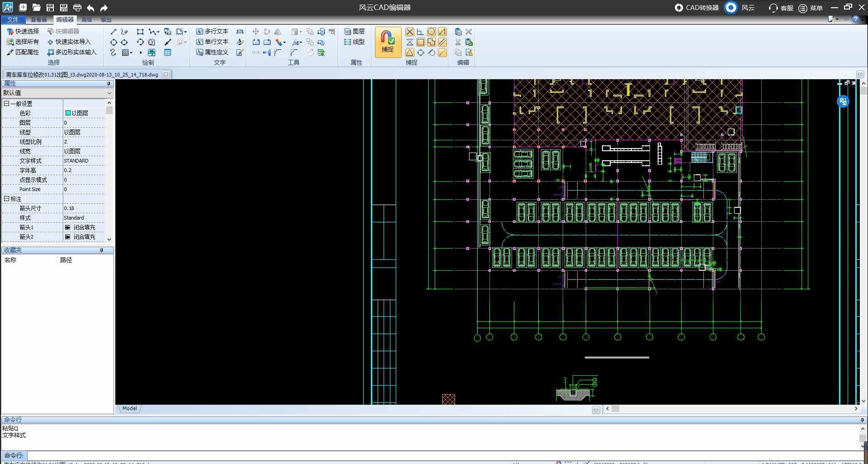868x464 pixels.
Task: Open the 图层 layers button
Action: pos(354,31)
